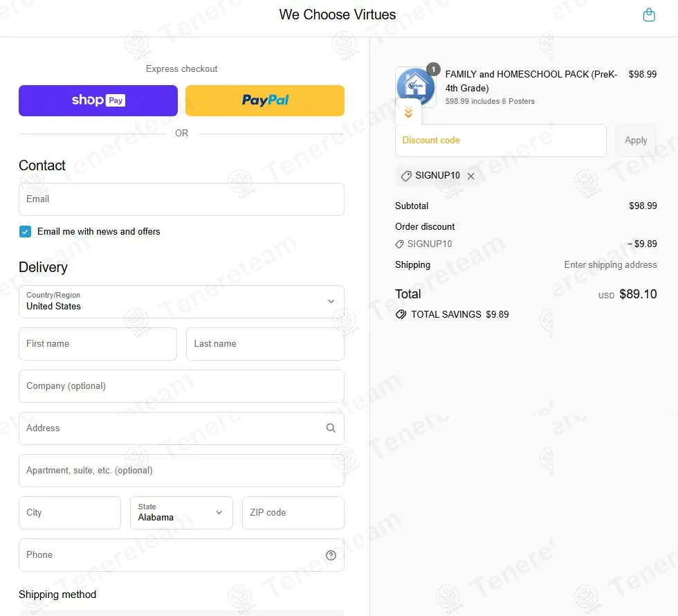
Task: Focus the First name field
Action: [x=98, y=344]
